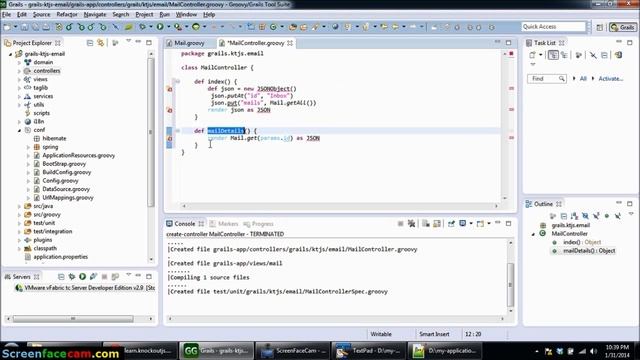Click Hide Completed Tasks icon in Task List
640x360 pixels.
point(593,55)
